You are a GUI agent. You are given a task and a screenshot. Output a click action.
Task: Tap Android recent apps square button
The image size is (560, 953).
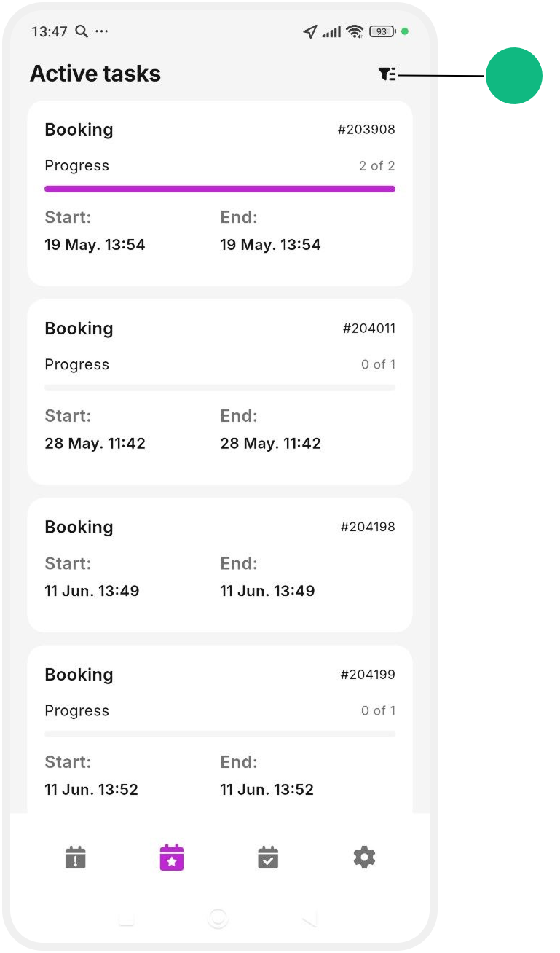tap(127, 919)
